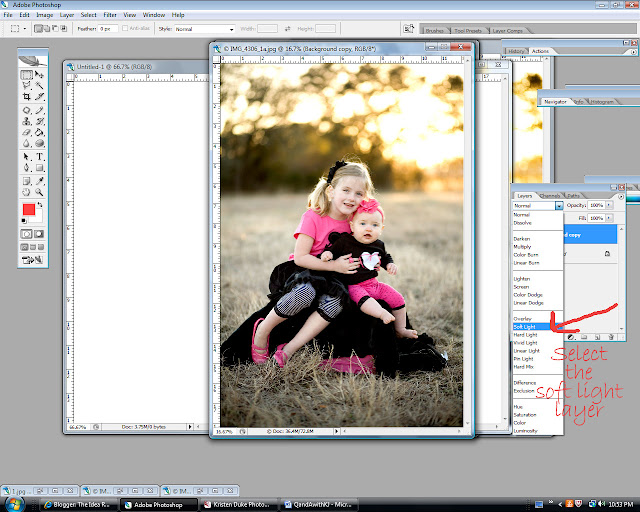Image resolution: width=640 pixels, height=512 pixels.
Task: Select the Eyedropper tool
Action: click(x=39, y=181)
